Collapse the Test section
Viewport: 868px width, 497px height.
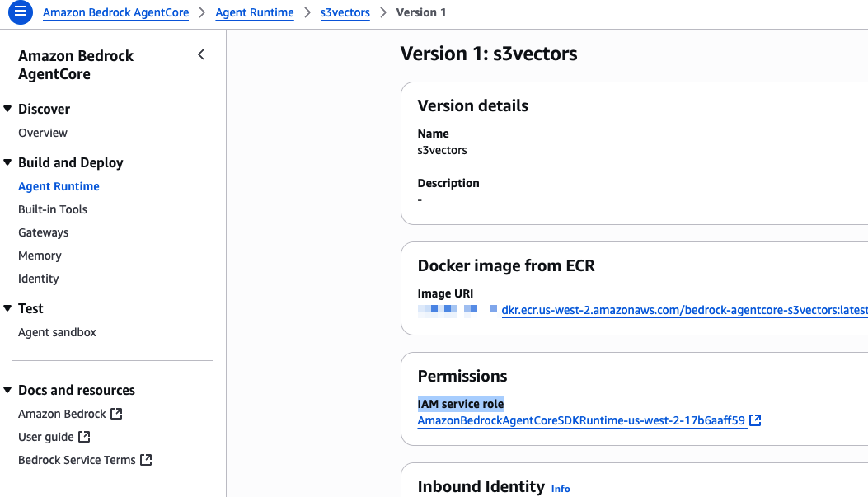click(x=8, y=308)
